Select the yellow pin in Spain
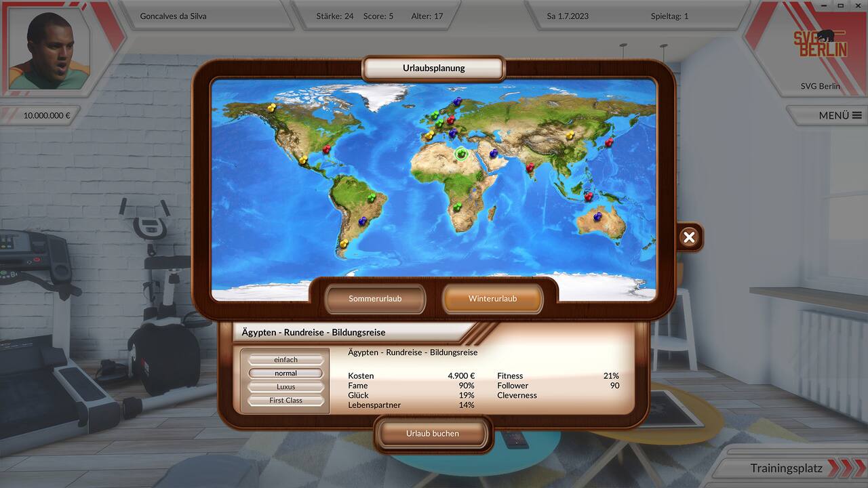 click(429, 136)
